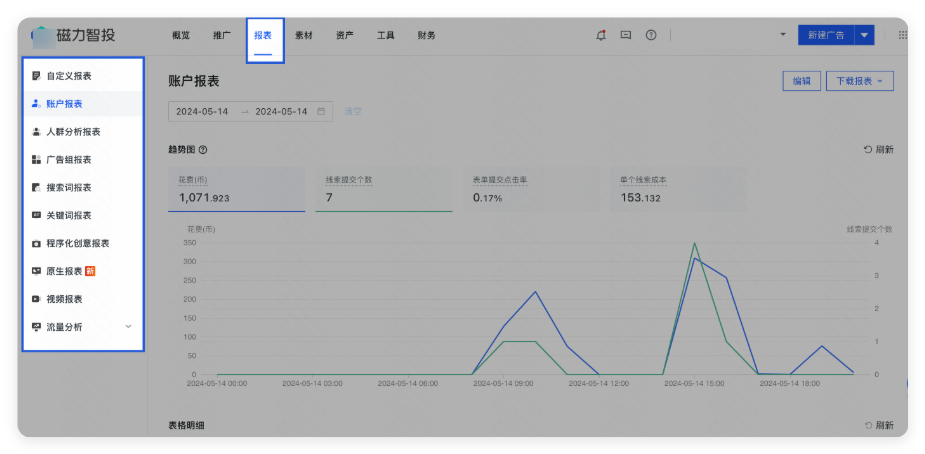The width and height of the screenshot is (925, 454).
Task: Click the 磁力智投 logo
Action: pyautogui.click(x=73, y=35)
